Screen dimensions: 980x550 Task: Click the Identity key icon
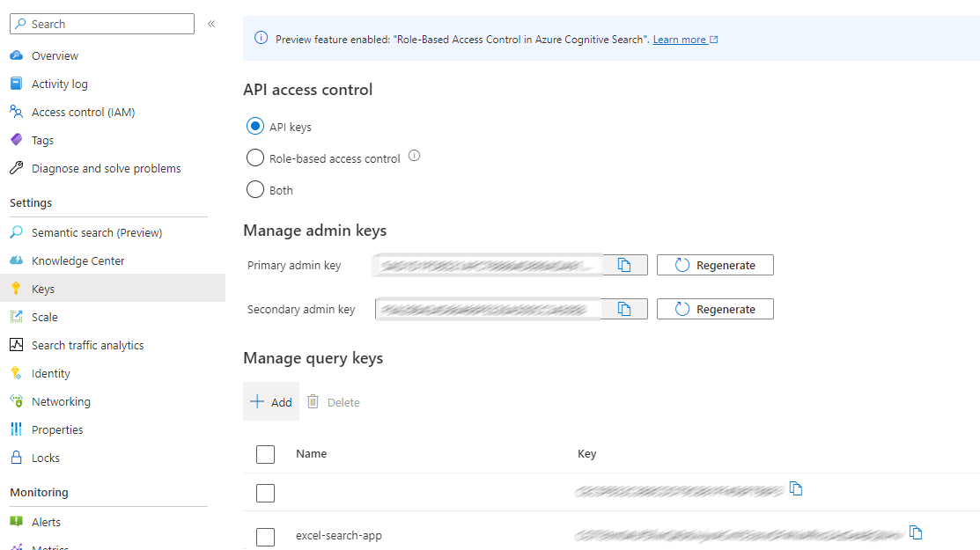coord(17,373)
